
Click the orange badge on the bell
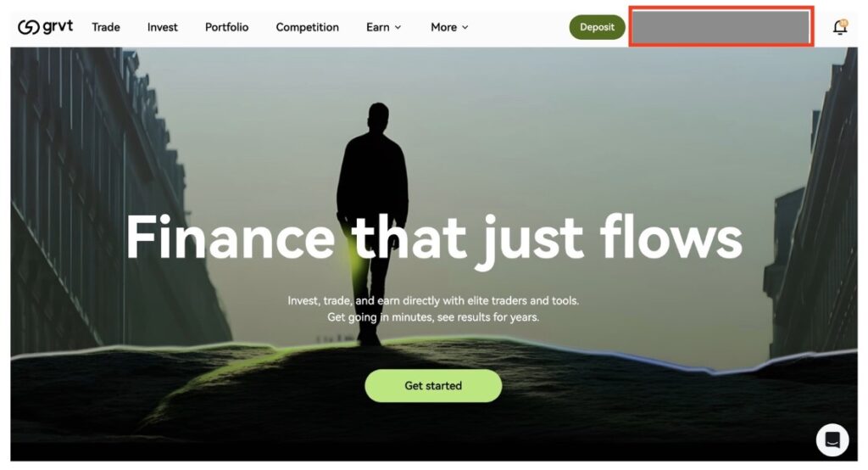pyautogui.click(x=844, y=23)
